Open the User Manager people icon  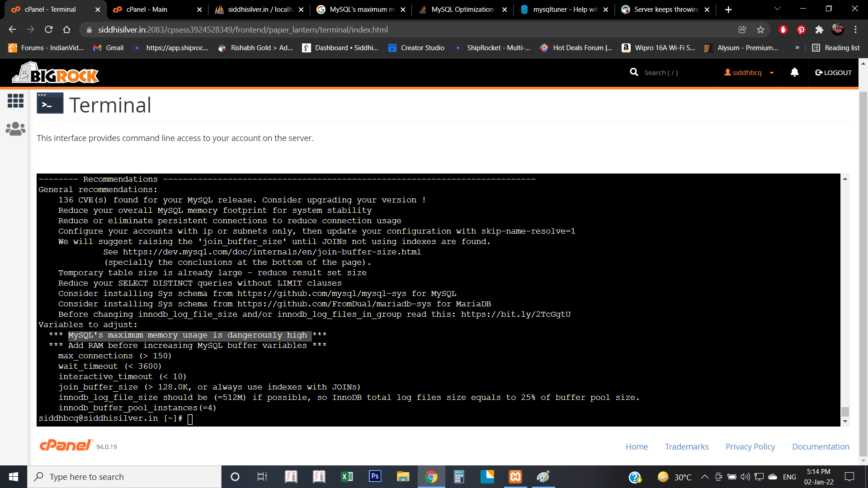click(15, 129)
